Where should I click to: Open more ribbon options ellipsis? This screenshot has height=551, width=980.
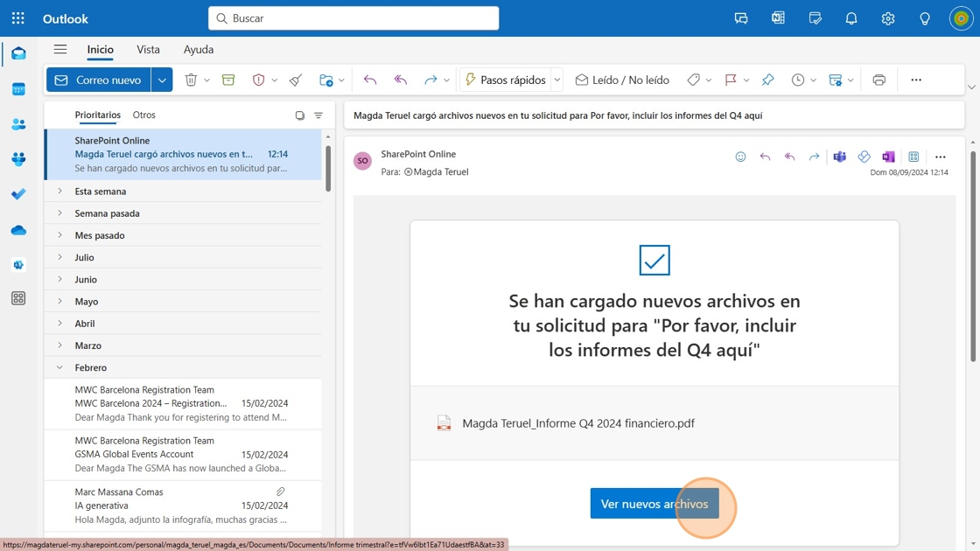pyautogui.click(x=916, y=80)
